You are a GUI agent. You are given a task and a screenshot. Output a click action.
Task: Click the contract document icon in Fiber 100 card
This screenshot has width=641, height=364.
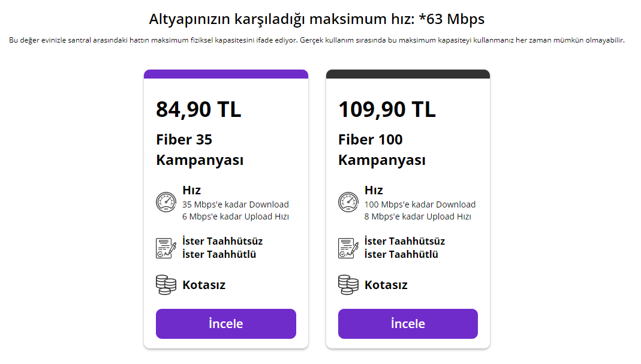tap(348, 248)
